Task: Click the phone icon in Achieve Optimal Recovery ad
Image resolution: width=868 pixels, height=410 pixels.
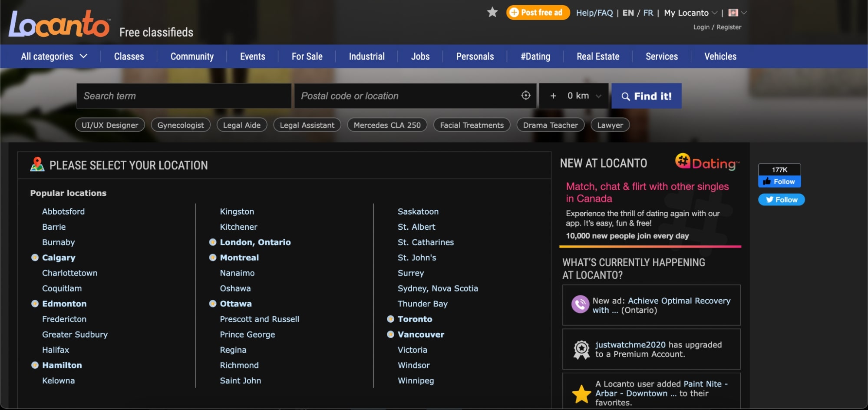Action: tap(581, 304)
